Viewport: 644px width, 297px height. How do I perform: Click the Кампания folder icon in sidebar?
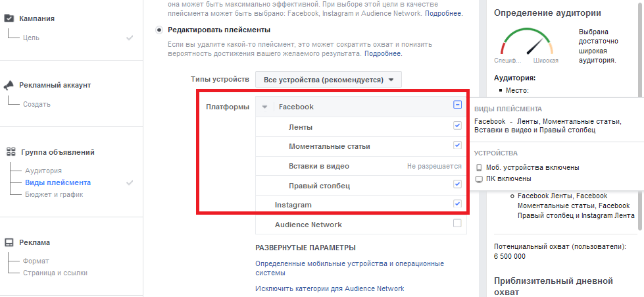tap(9, 18)
